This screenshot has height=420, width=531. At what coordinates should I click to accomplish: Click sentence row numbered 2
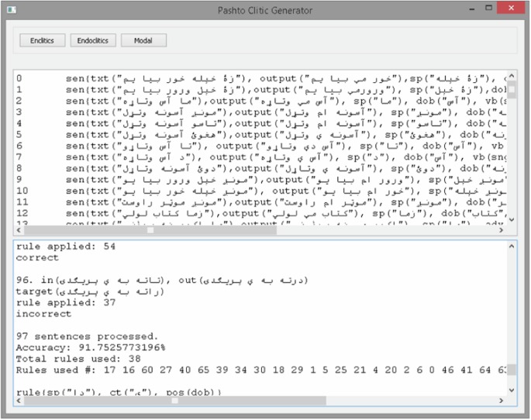click(260, 101)
